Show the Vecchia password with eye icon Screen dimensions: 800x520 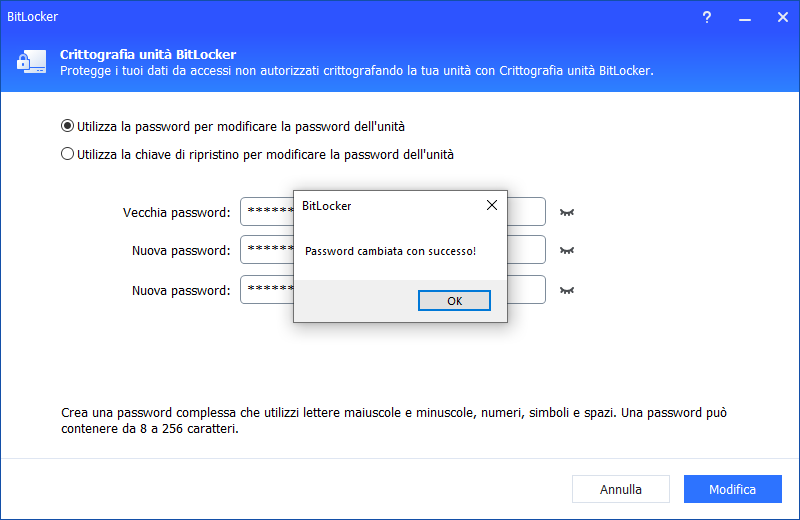[568, 212]
